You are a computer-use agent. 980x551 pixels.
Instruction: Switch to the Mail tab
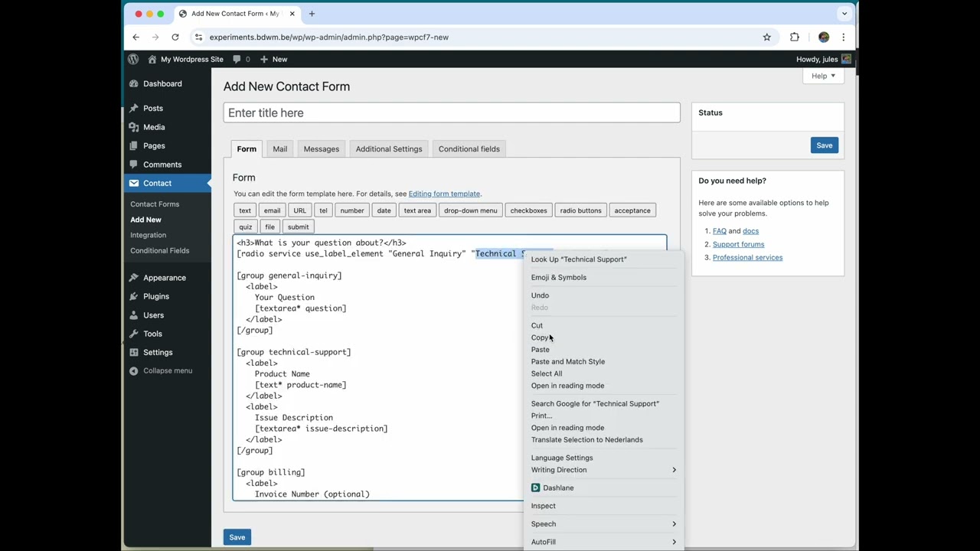[280, 149]
